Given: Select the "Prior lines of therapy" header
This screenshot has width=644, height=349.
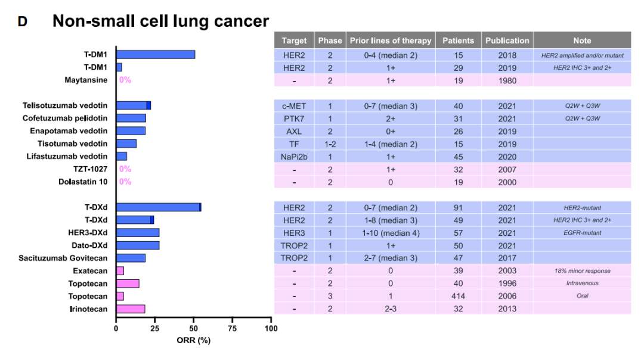Looking at the screenshot, I should coord(391,40).
